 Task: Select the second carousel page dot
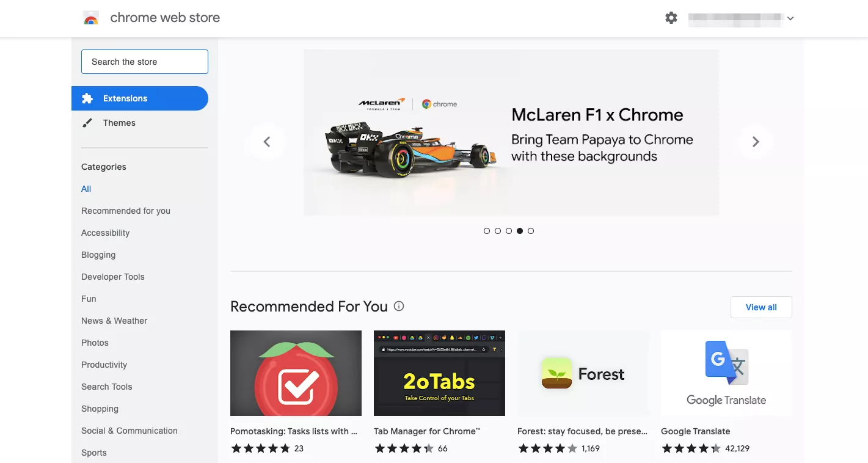click(498, 231)
